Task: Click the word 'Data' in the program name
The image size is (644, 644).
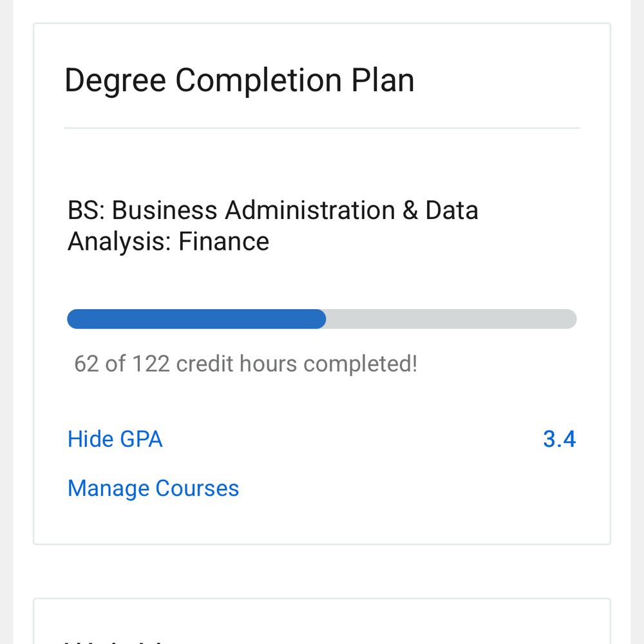Action: [451, 211]
